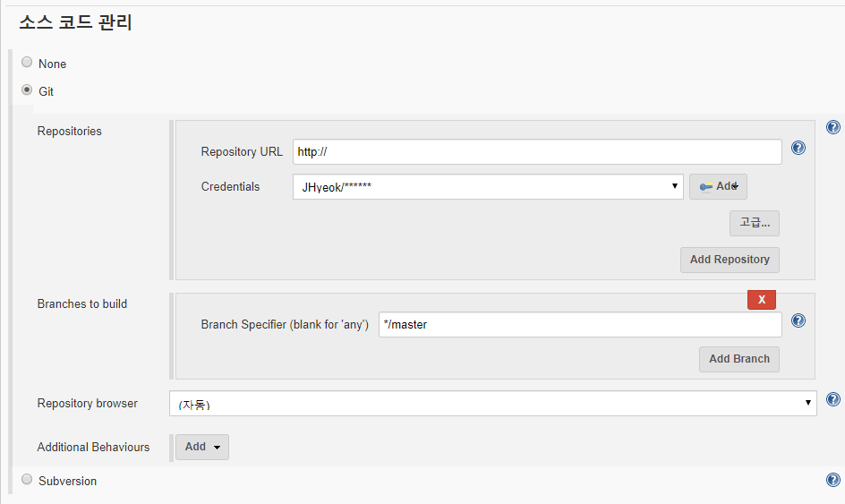
Task: Expand the Repository browser dropdown
Action: click(x=492, y=404)
